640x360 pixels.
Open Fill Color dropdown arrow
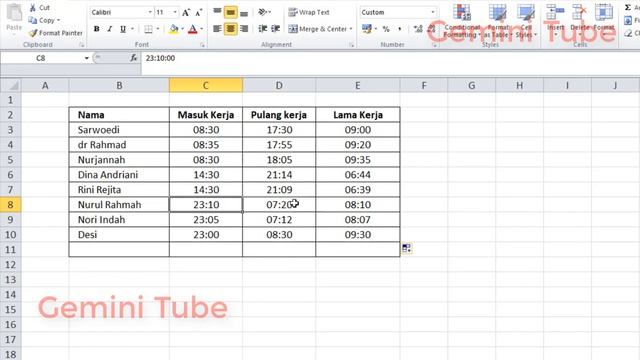click(x=182, y=29)
